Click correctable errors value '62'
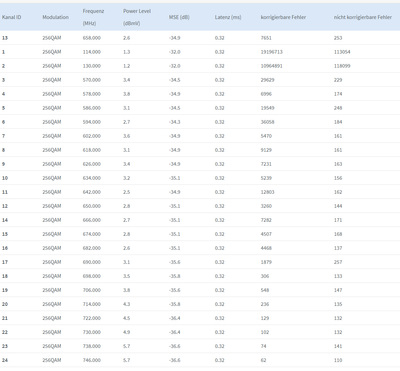Screen dimensions: 400x371 click(x=264, y=360)
